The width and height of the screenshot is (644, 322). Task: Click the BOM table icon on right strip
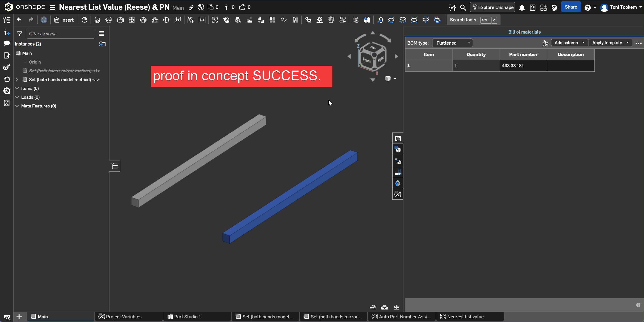pos(398,139)
